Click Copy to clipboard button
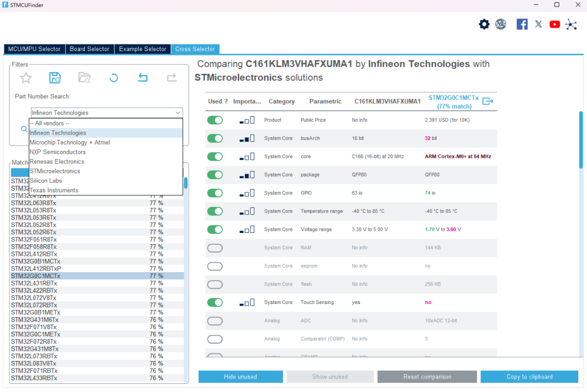 [x=529, y=377]
